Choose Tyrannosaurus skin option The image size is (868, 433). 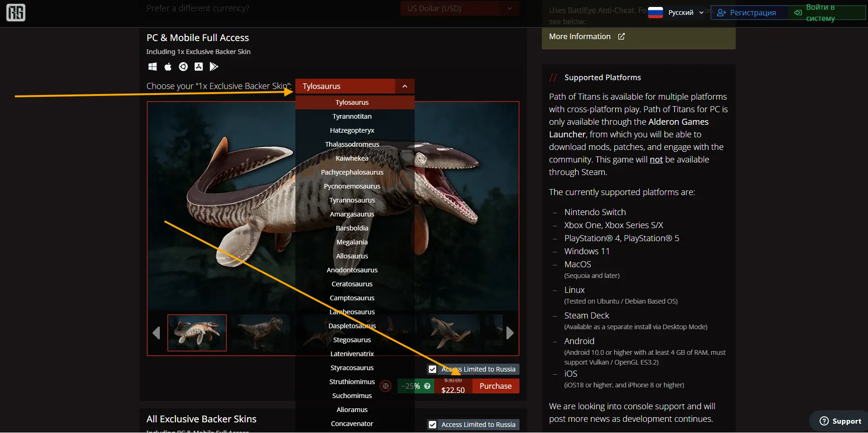coord(355,200)
